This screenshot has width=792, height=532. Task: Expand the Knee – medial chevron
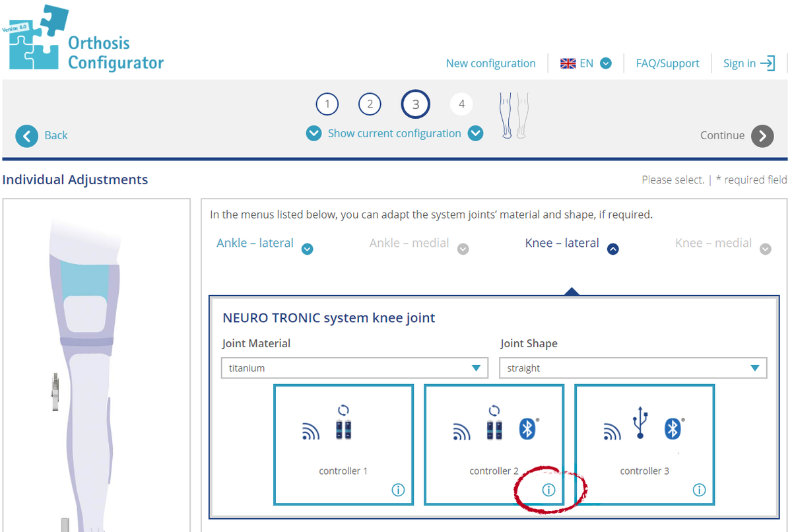(x=765, y=249)
